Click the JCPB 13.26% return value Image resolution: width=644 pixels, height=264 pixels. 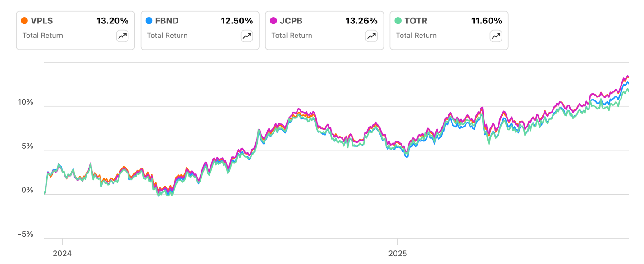pyautogui.click(x=361, y=21)
